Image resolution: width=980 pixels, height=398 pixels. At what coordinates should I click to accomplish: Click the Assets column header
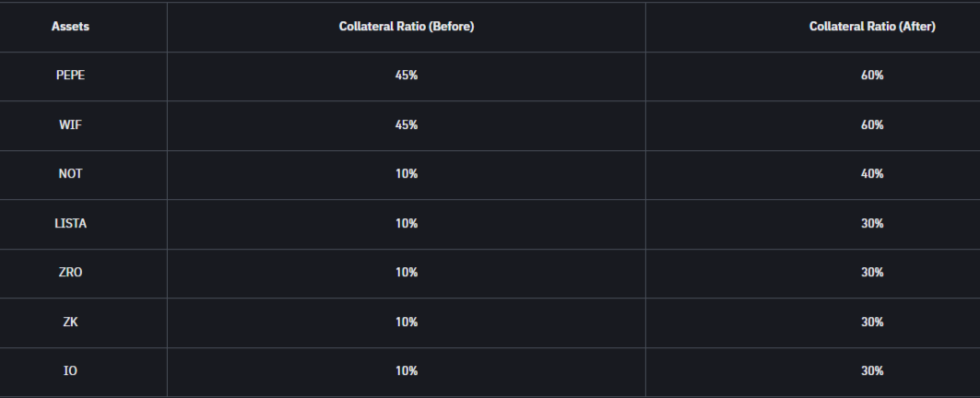pyautogui.click(x=70, y=27)
